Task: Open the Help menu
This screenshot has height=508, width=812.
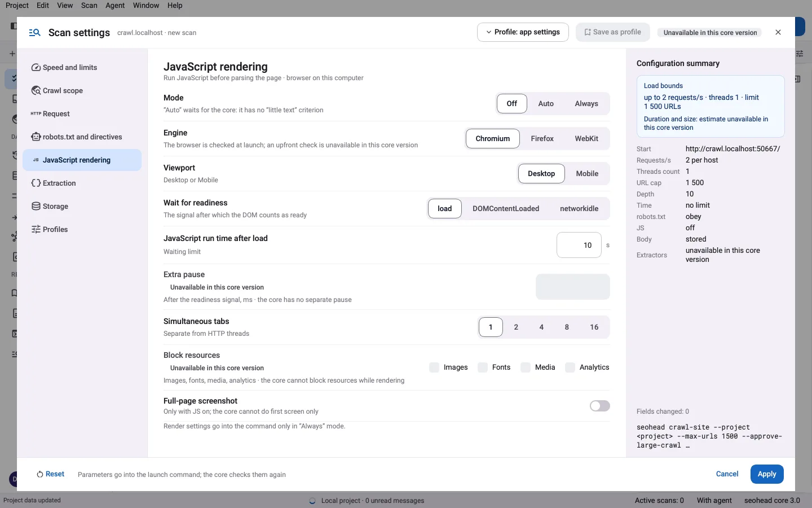Action: [x=175, y=6]
